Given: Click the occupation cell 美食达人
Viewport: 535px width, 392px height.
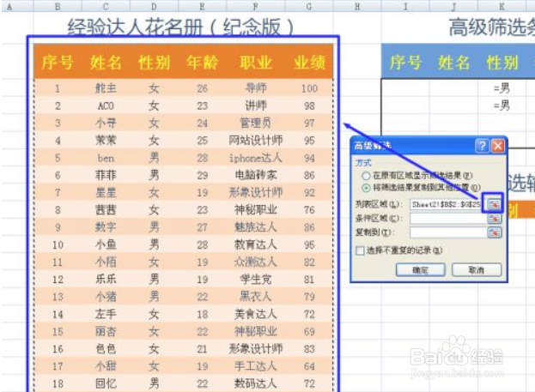Looking at the screenshot, I should coord(256,314).
